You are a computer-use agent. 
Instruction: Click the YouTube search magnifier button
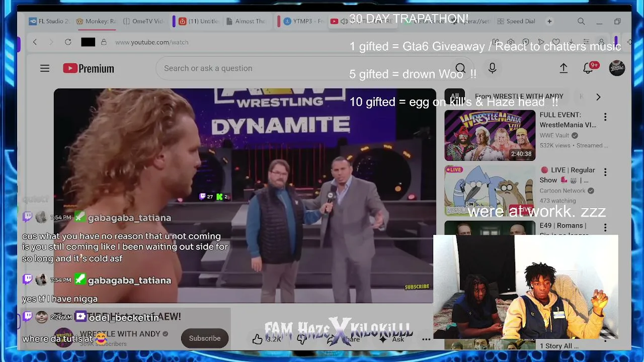(460, 68)
